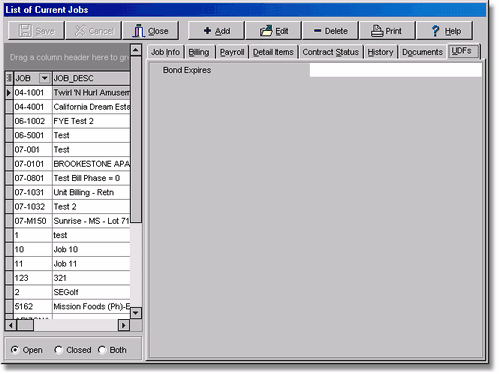499x374 pixels.
Task: Delete the selected job
Action: (331, 31)
